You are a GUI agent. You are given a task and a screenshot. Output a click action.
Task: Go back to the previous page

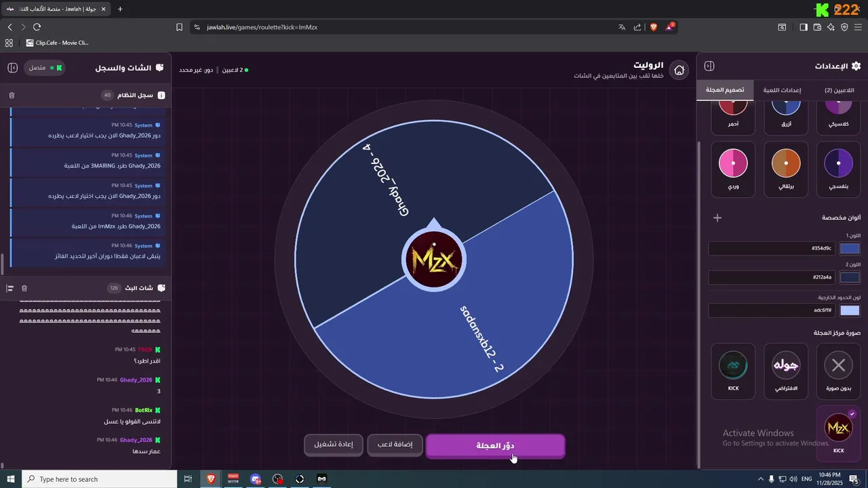click(x=9, y=27)
